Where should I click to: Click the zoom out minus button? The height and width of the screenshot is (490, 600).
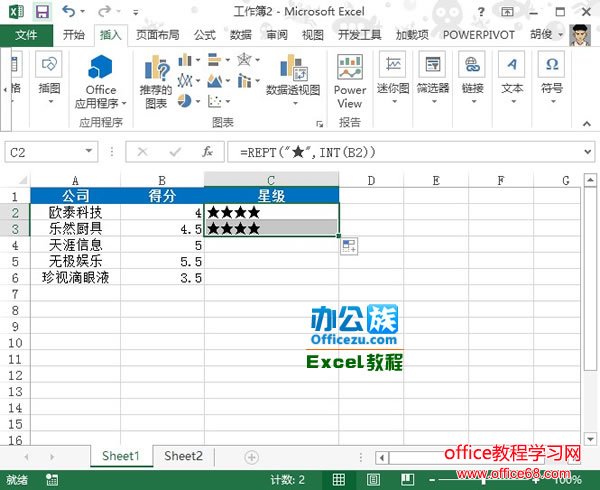[x=432, y=480]
